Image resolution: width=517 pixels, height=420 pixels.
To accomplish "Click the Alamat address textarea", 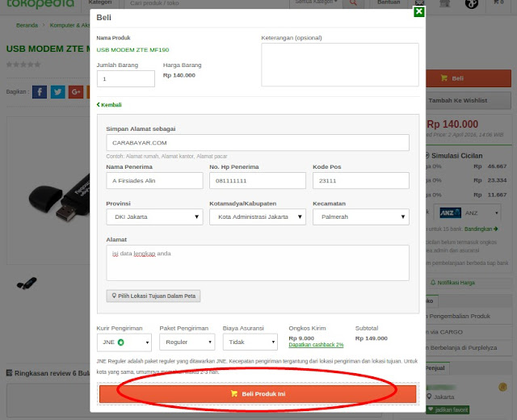I will [258, 263].
